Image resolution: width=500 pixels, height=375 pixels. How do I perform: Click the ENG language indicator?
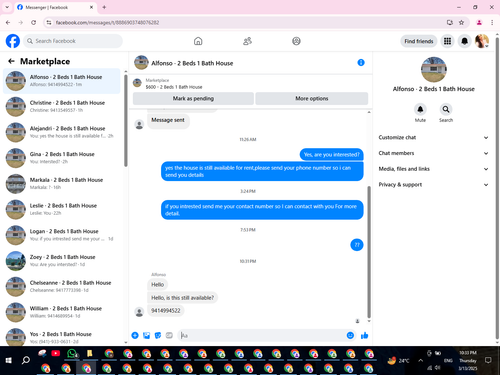[x=448, y=360]
